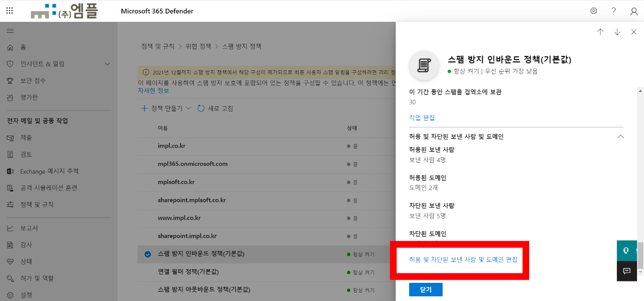Click the shield icon for 인시던트 & 알림
644x301 pixels.
pos(10,64)
